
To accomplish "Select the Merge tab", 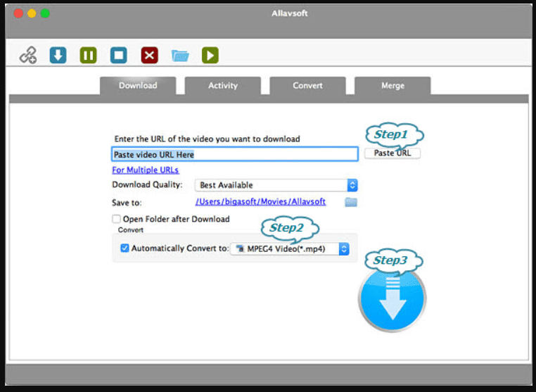I will pyautogui.click(x=393, y=86).
